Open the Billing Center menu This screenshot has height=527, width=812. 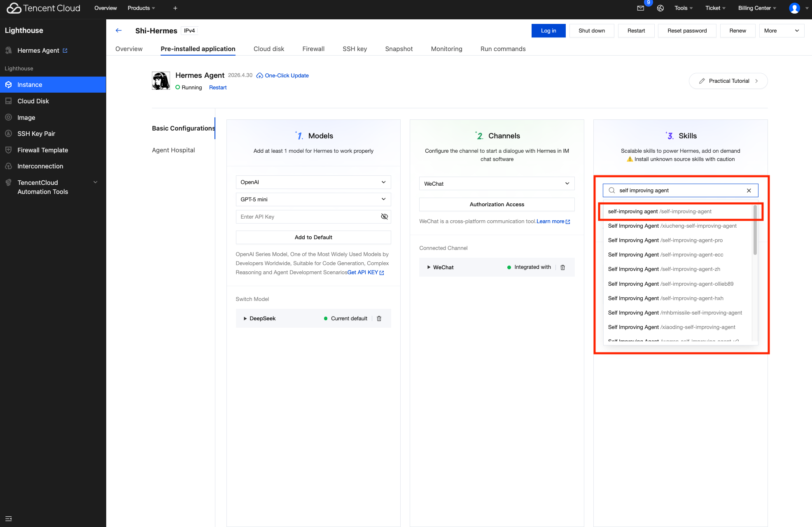(x=757, y=8)
